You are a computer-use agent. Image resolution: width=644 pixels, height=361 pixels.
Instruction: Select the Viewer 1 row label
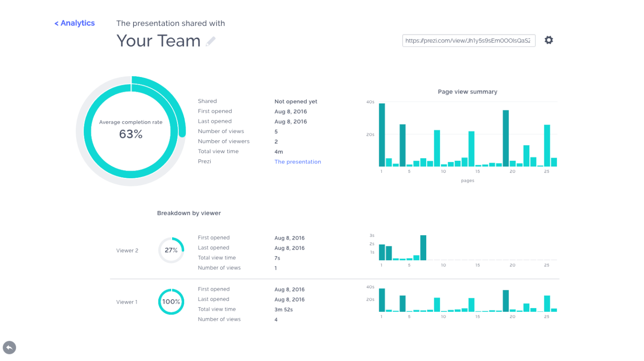tap(127, 302)
